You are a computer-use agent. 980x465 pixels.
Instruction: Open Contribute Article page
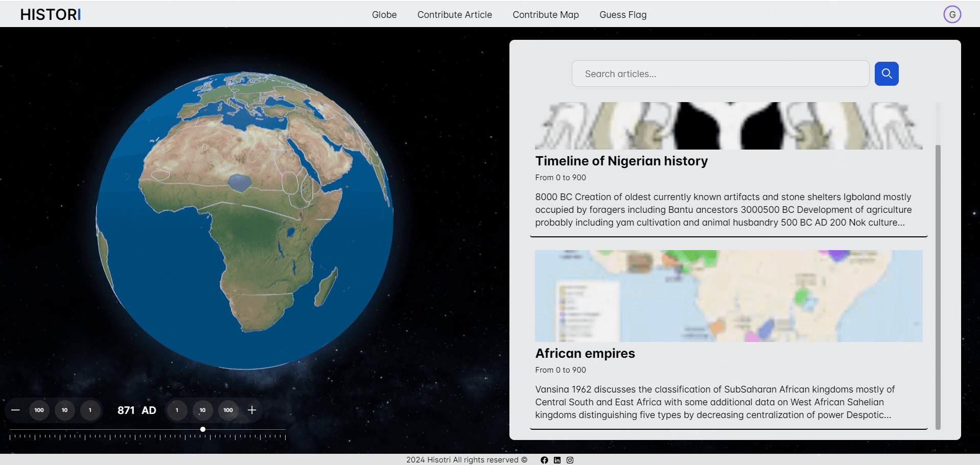point(454,15)
